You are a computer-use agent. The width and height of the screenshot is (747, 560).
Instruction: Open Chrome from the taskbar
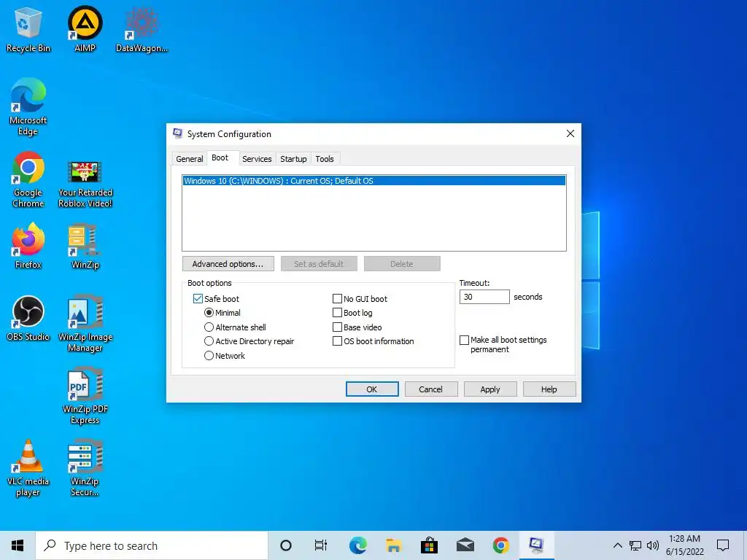500,545
